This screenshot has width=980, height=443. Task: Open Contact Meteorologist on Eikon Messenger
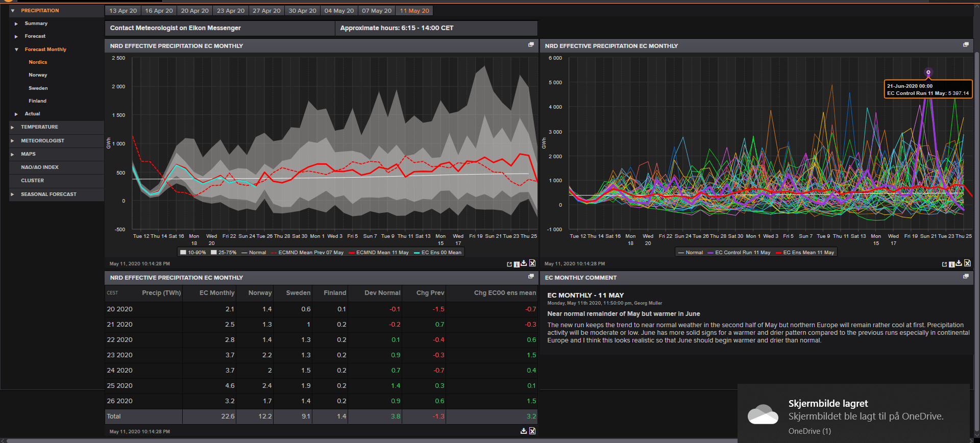(x=175, y=28)
